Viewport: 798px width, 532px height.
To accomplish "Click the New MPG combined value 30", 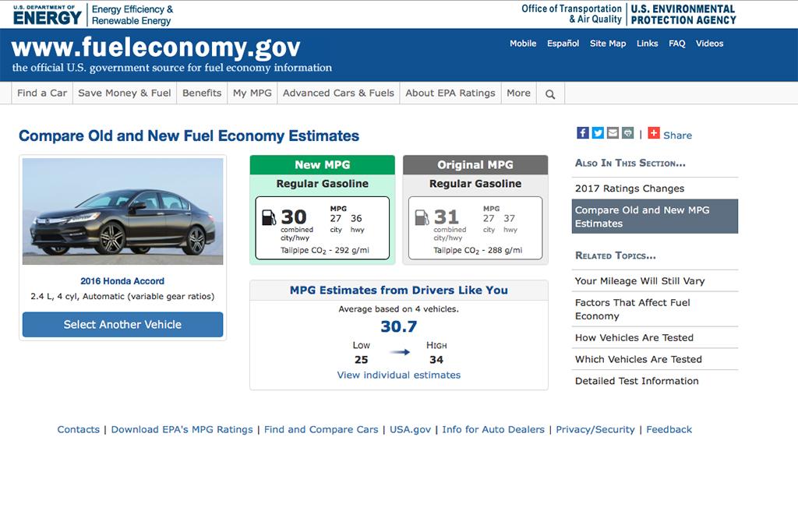I will click(x=294, y=217).
